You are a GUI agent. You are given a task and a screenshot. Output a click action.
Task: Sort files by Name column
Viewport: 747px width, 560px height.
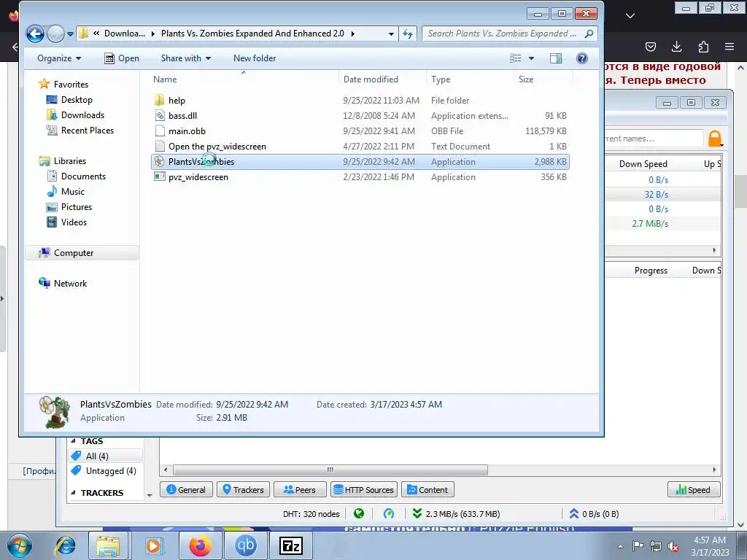click(x=244, y=79)
